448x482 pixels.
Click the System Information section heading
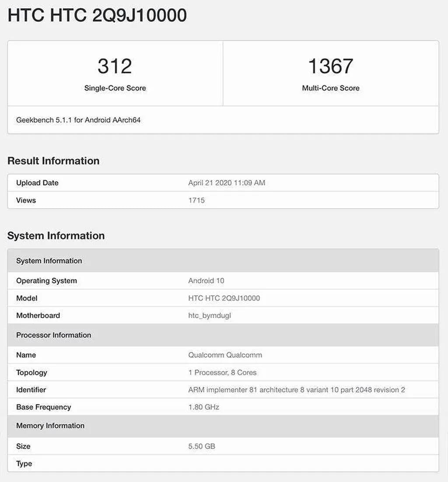point(56,236)
